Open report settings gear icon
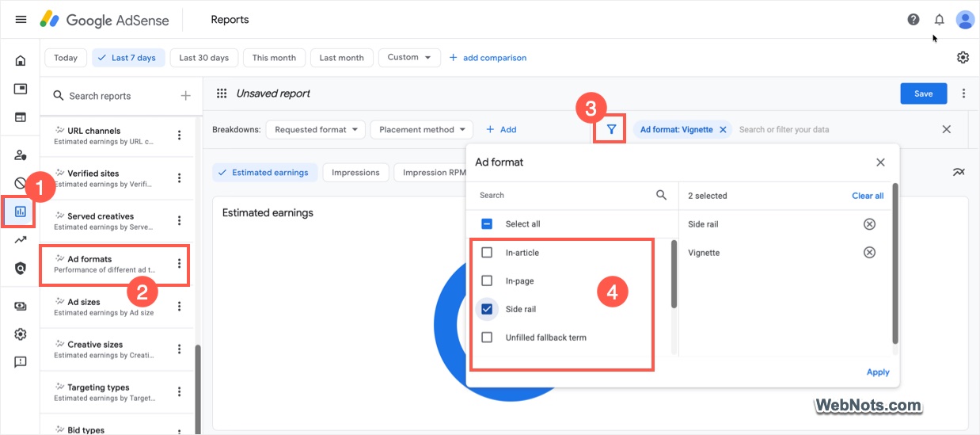 tap(963, 57)
